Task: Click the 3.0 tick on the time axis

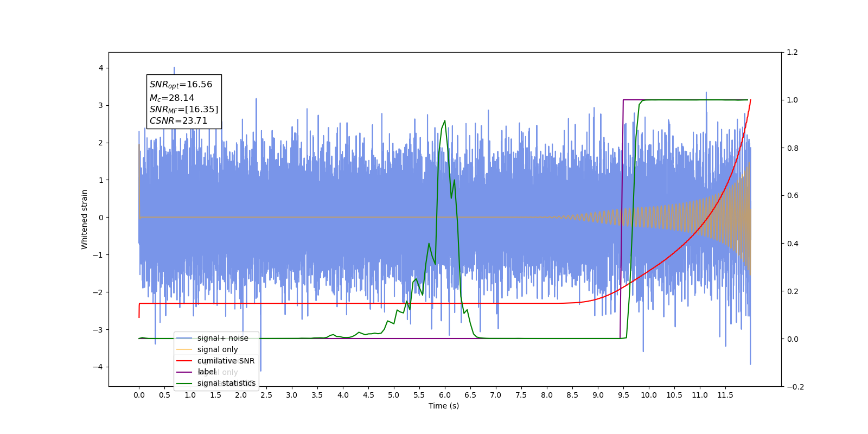Action: pos(292,395)
